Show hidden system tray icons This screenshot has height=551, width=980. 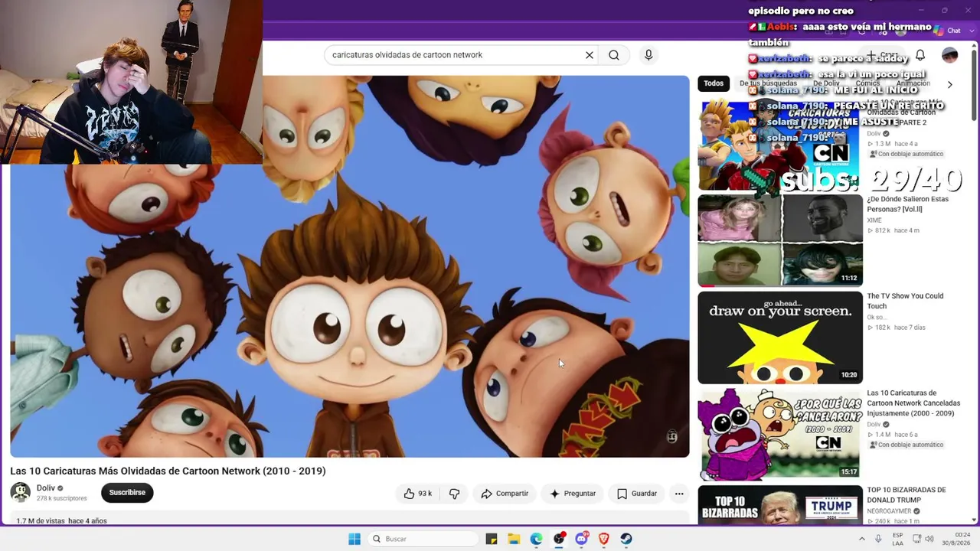coord(862,539)
